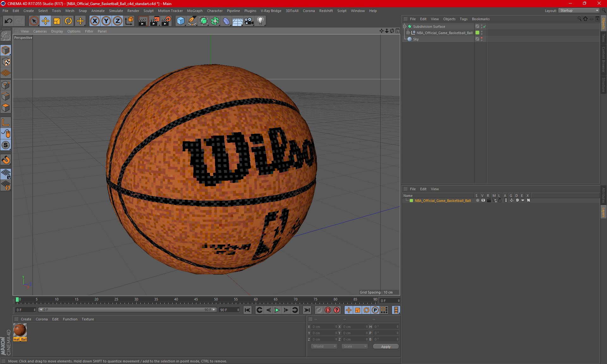Go to end of animation
This screenshot has width=607, height=364.
[307, 310]
